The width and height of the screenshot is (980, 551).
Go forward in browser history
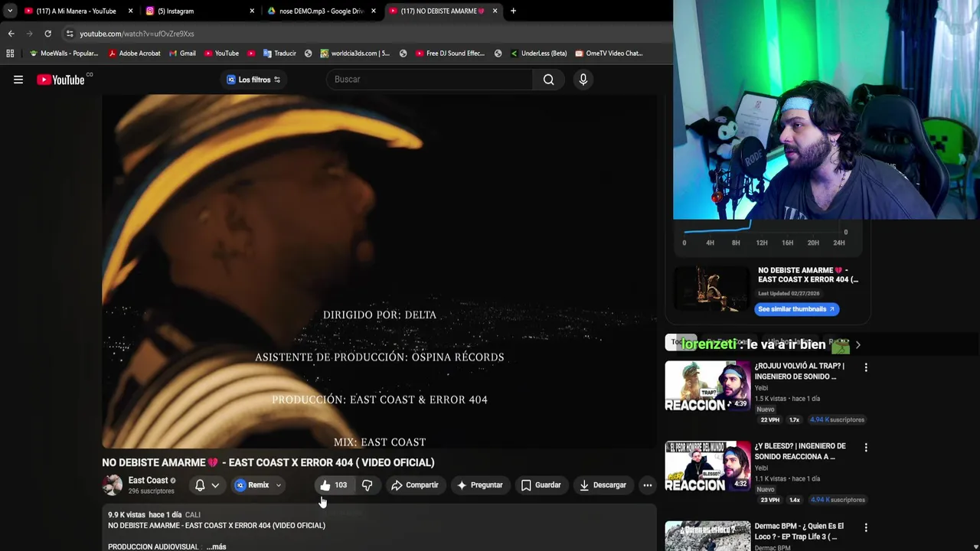29,34
